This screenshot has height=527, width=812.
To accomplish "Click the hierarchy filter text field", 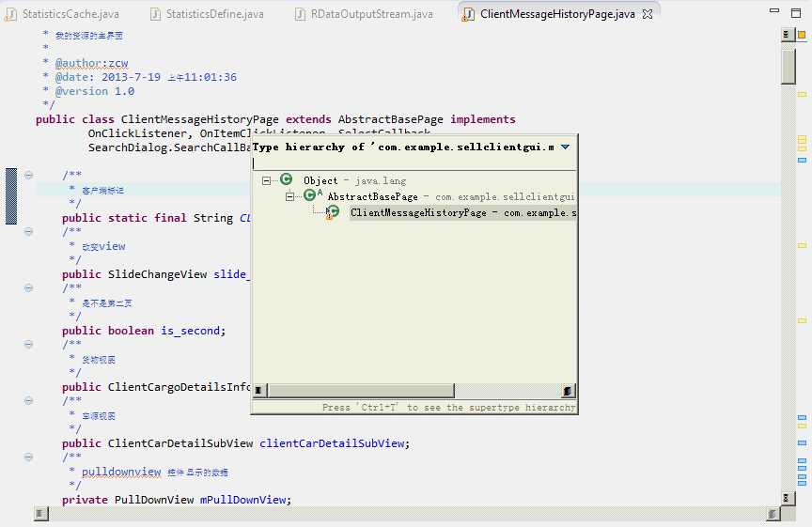I will pyautogui.click(x=414, y=163).
